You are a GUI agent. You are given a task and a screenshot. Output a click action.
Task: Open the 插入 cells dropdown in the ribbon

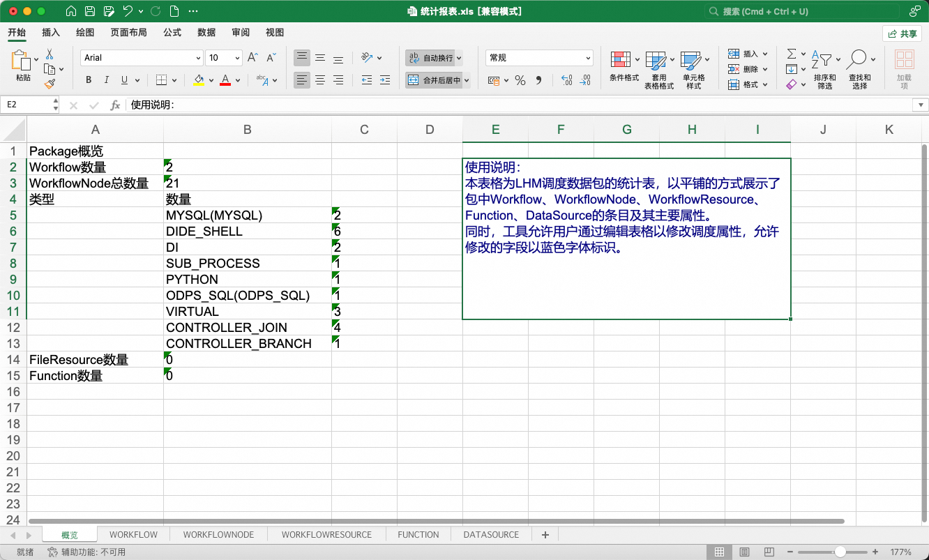coord(748,54)
